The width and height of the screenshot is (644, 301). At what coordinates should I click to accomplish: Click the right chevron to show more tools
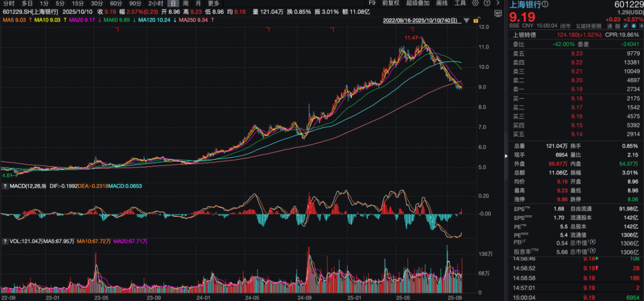click(x=498, y=3)
